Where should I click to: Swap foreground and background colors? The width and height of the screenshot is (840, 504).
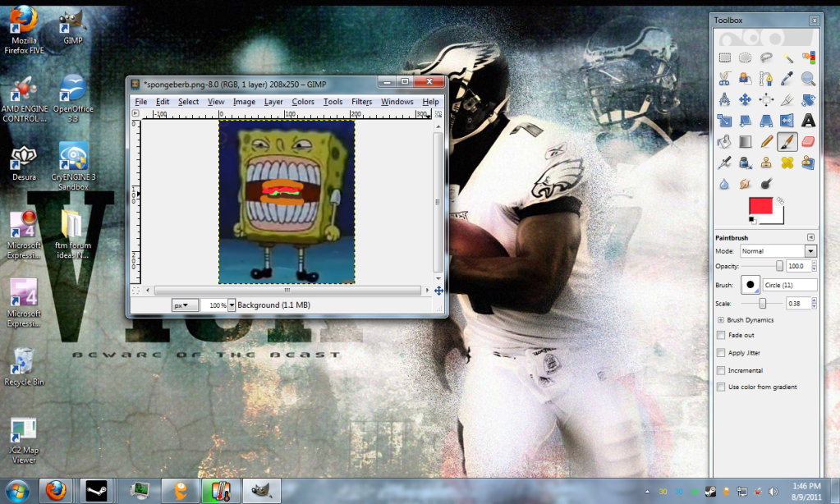(780, 201)
